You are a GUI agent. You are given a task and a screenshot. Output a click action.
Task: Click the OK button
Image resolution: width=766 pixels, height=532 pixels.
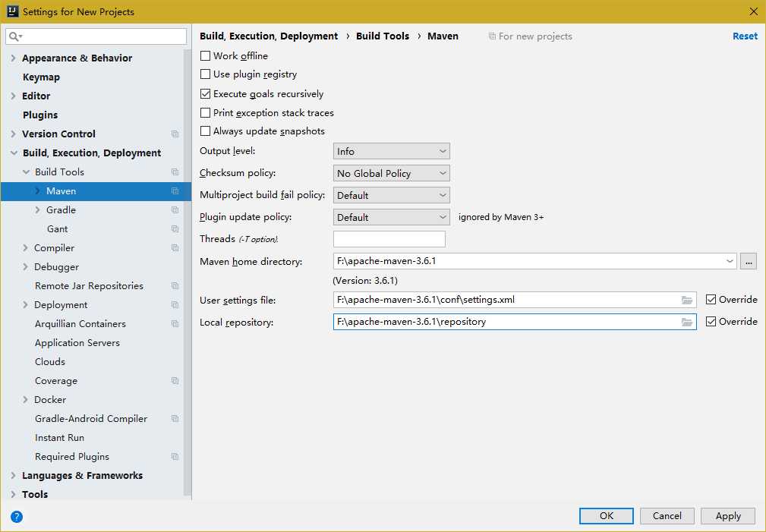(x=607, y=516)
